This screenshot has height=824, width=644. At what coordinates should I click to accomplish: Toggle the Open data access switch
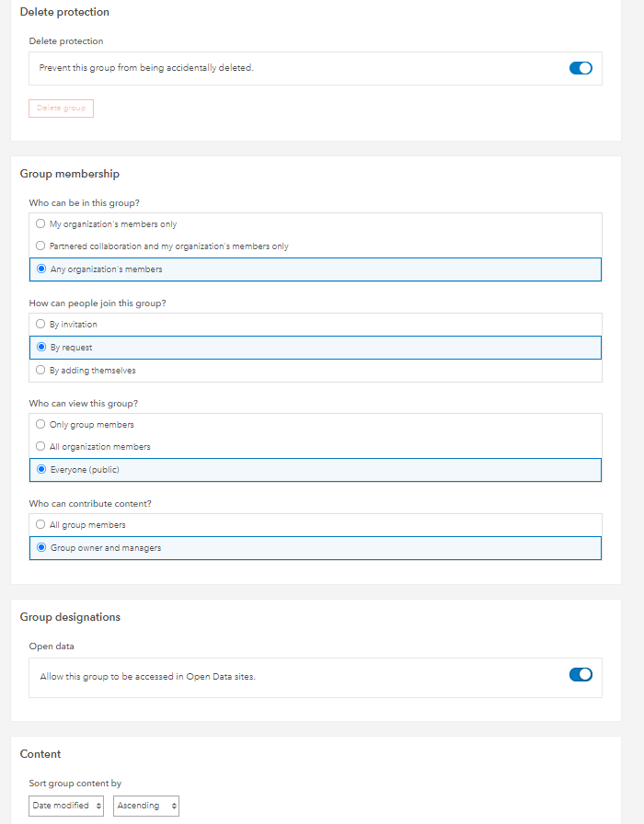pos(581,675)
